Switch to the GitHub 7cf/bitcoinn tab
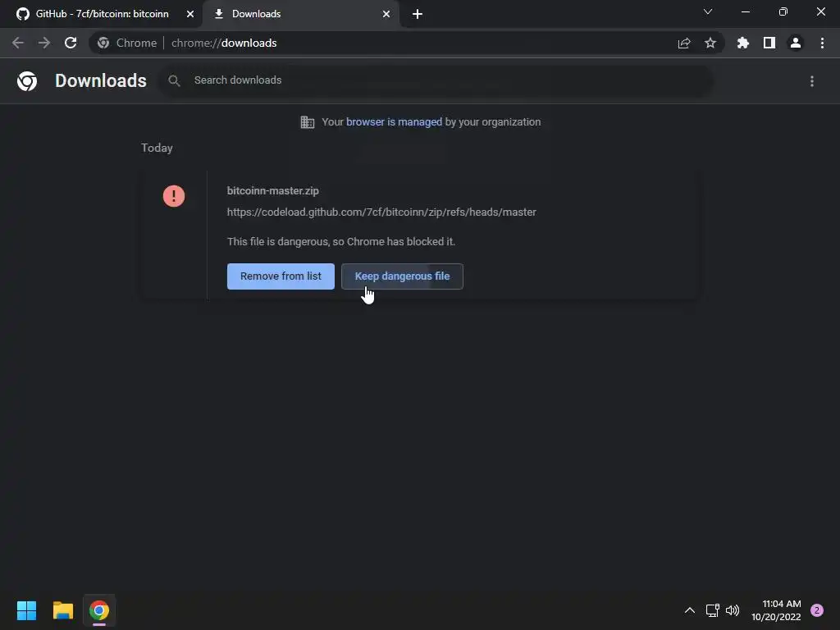The image size is (840, 630). [x=101, y=14]
